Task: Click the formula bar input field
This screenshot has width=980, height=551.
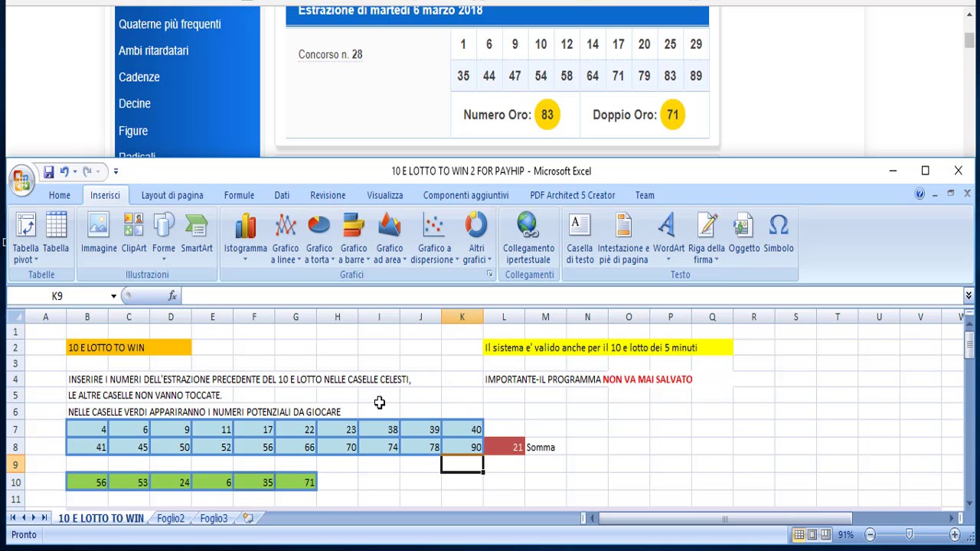Action: coord(573,295)
